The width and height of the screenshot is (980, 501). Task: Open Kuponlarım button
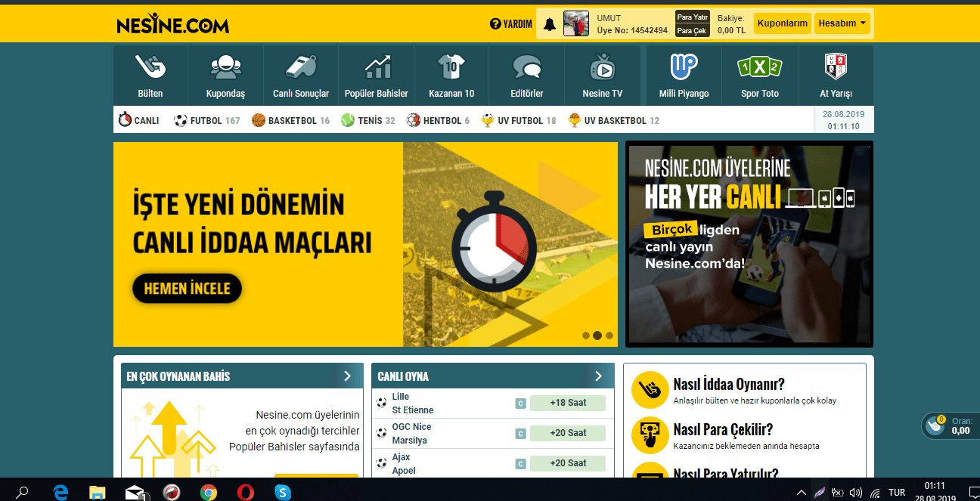(x=783, y=23)
